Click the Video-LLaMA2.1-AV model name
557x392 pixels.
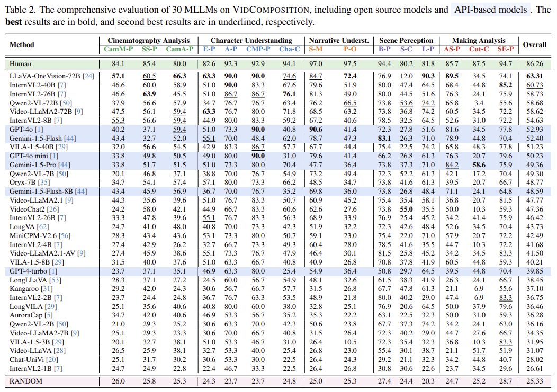click(42, 253)
